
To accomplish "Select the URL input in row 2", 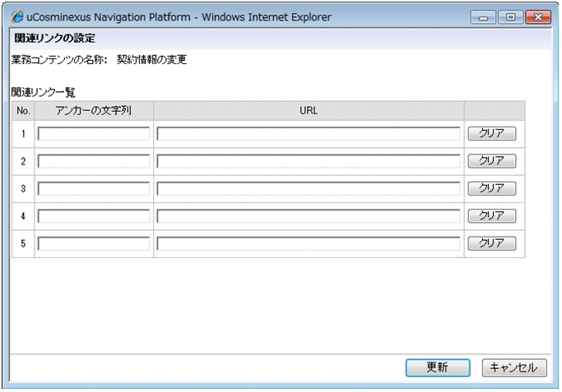I will (309, 161).
